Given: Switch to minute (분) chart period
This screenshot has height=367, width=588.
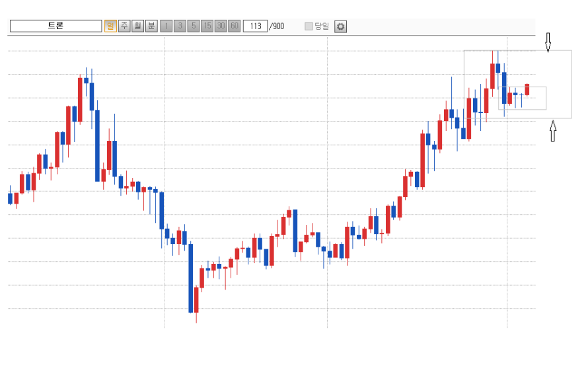Looking at the screenshot, I should [x=151, y=26].
